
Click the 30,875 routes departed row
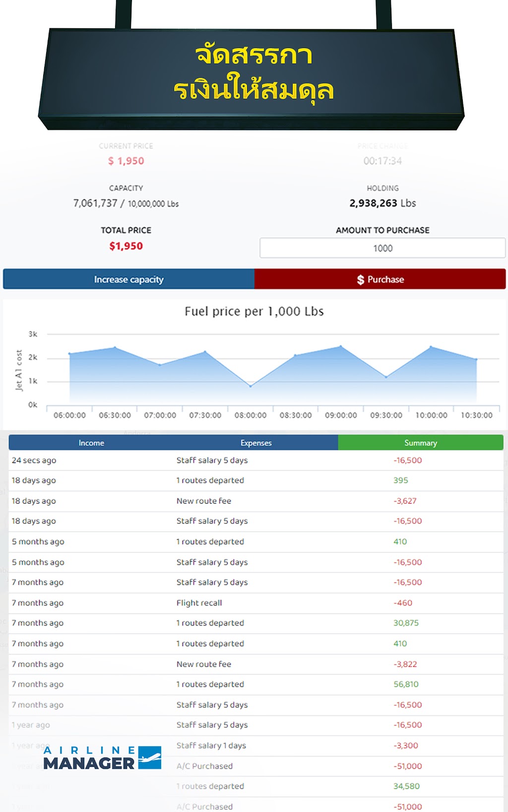256,623
